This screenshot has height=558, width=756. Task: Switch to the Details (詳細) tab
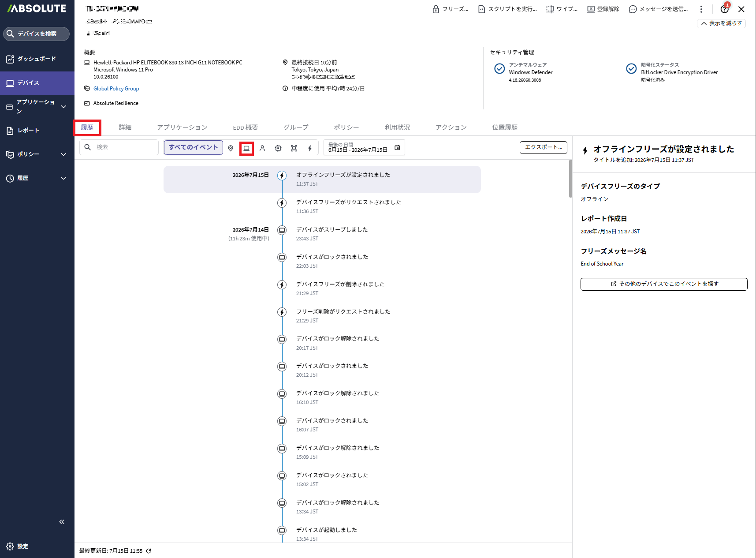pyautogui.click(x=125, y=127)
